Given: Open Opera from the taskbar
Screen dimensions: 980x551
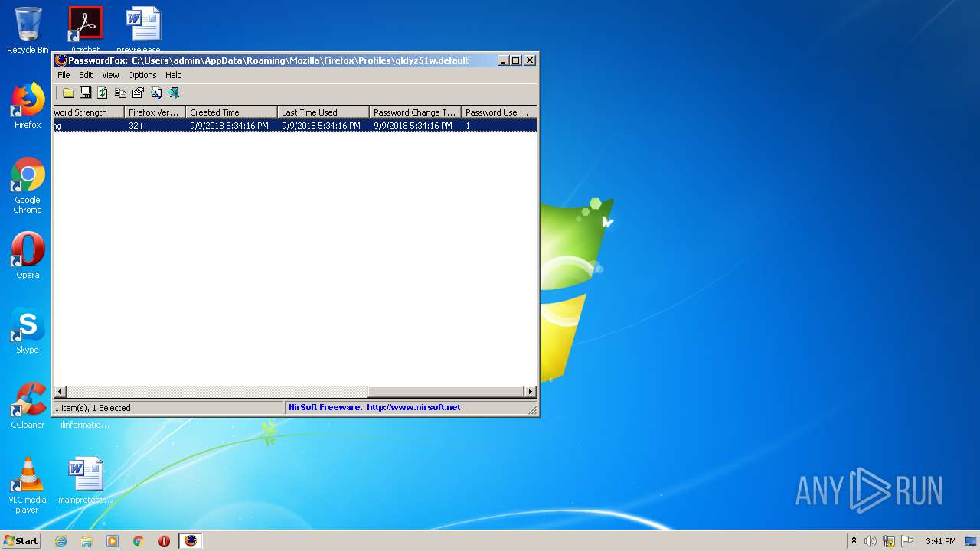Looking at the screenshot, I should pyautogui.click(x=164, y=541).
